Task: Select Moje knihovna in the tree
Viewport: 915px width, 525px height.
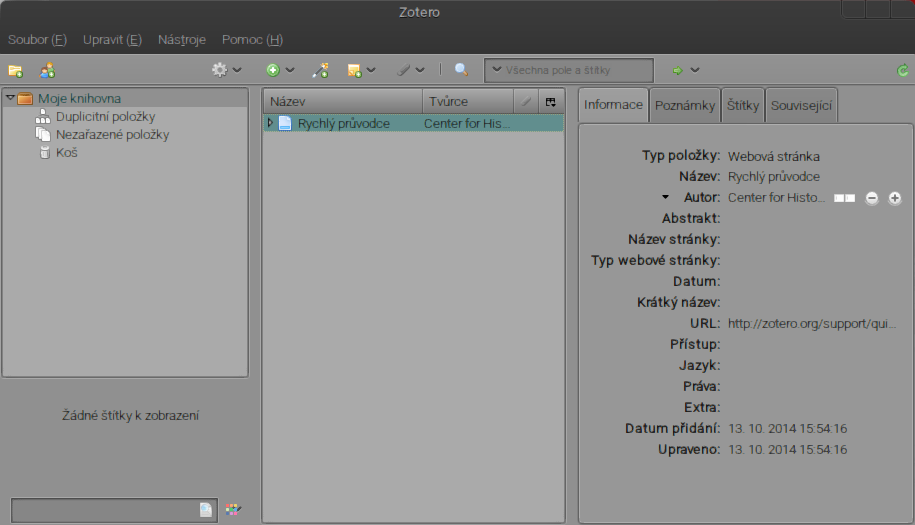Action: pyautogui.click(x=79, y=99)
